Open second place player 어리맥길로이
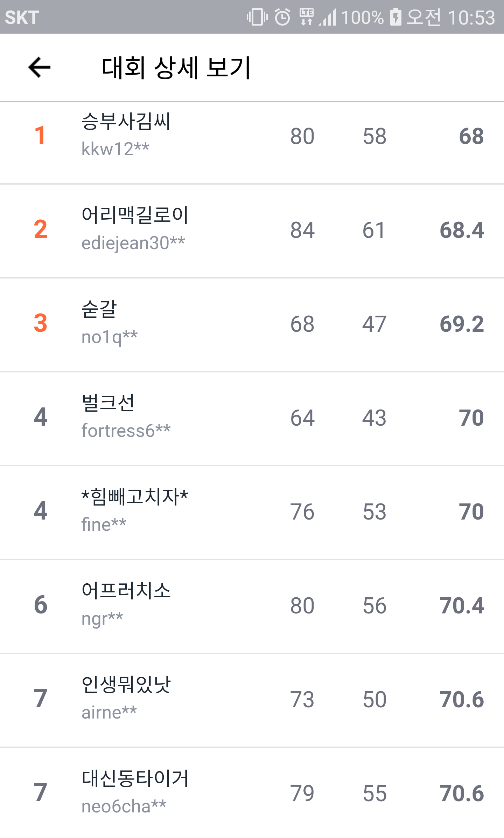The width and height of the screenshot is (504, 838). click(135, 215)
